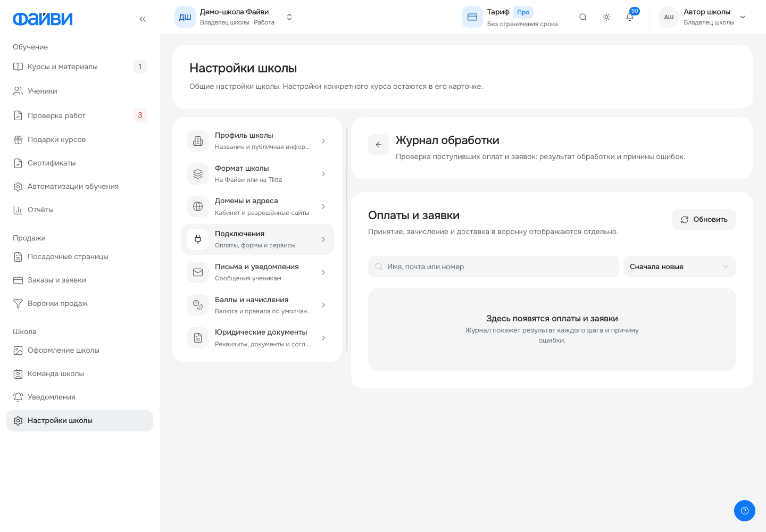Click the Демо-школа Файви school name
The height and width of the screenshot is (532, 766).
coord(235,12)
